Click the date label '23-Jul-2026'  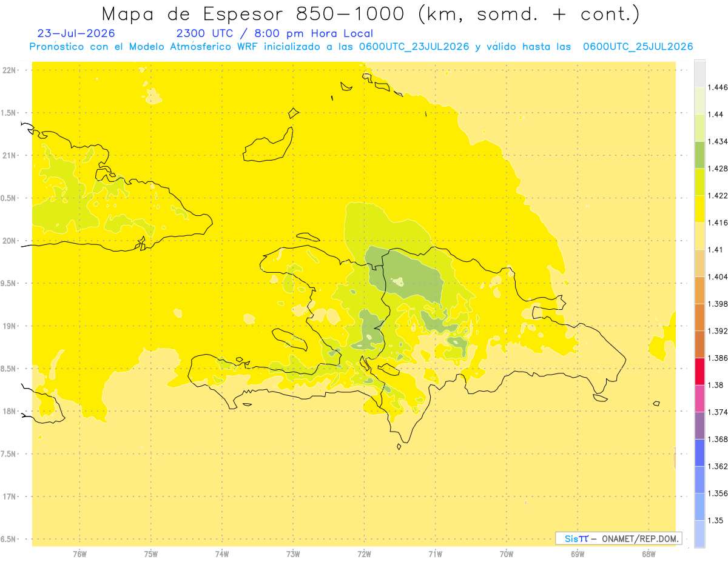[x=76, y=33]
